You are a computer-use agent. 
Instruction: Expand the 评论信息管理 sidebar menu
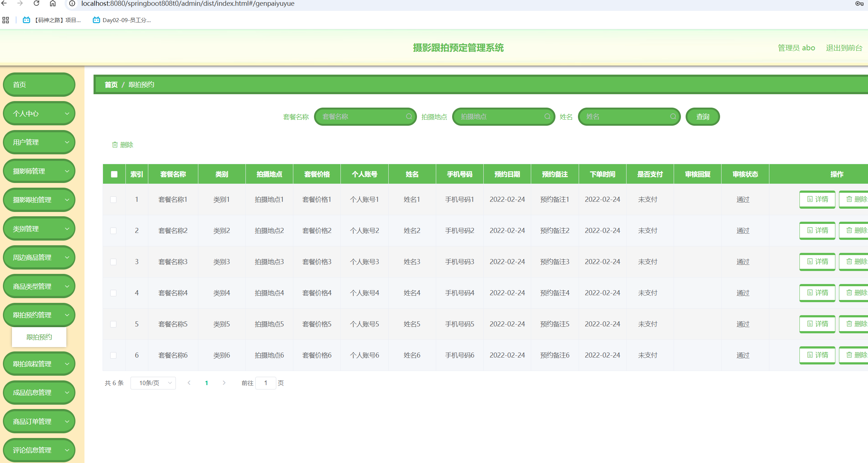point(39,450)
